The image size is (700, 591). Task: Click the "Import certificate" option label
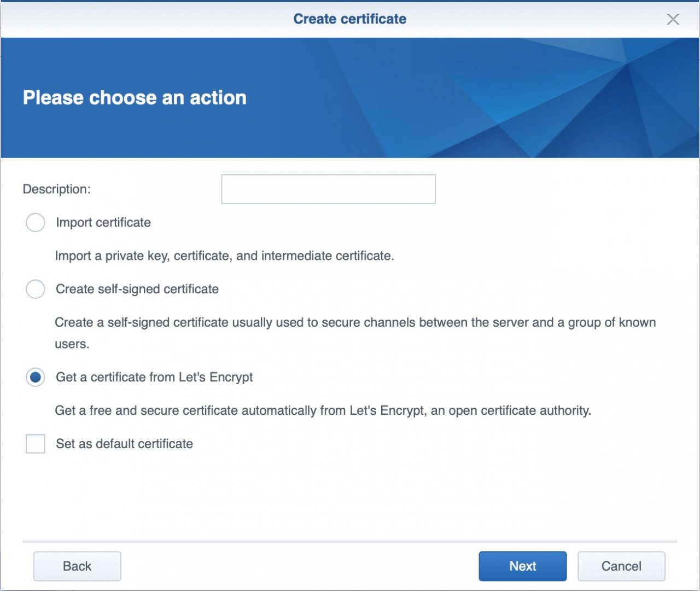coord(103,223)
